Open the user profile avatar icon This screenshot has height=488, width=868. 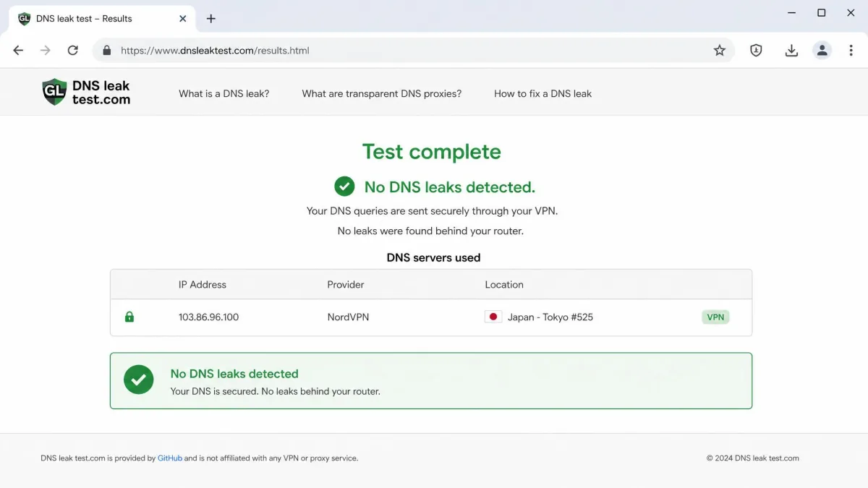click(822, 51)
